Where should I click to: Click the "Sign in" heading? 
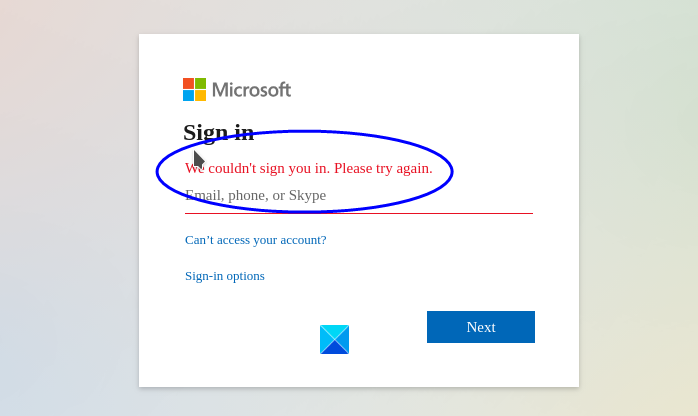218,132
